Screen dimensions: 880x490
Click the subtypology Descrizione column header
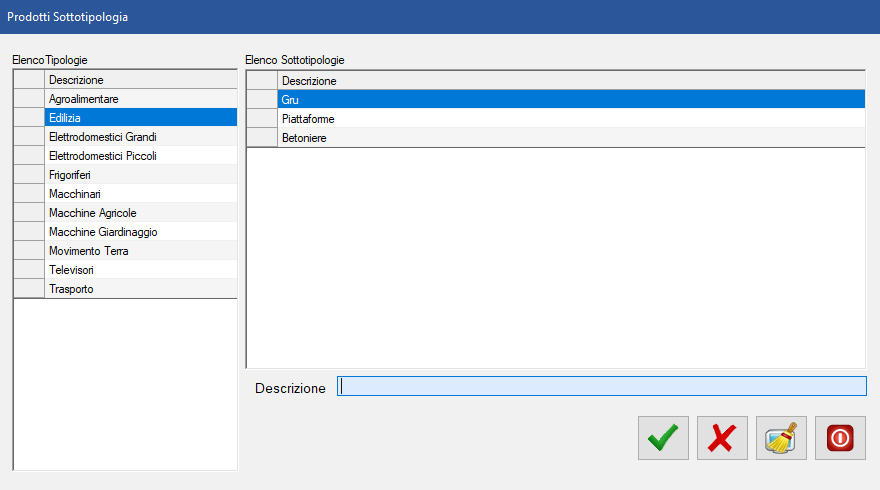click(x=570, y=81)
